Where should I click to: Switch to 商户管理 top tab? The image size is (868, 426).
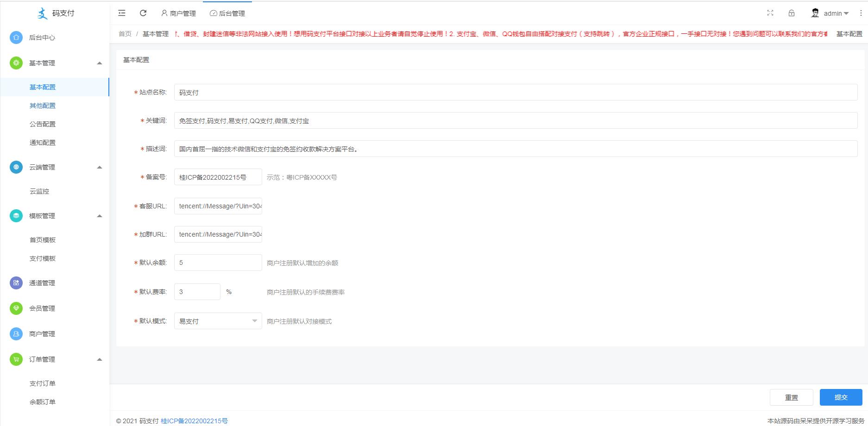pyautogui.click(x=179, y=13)
